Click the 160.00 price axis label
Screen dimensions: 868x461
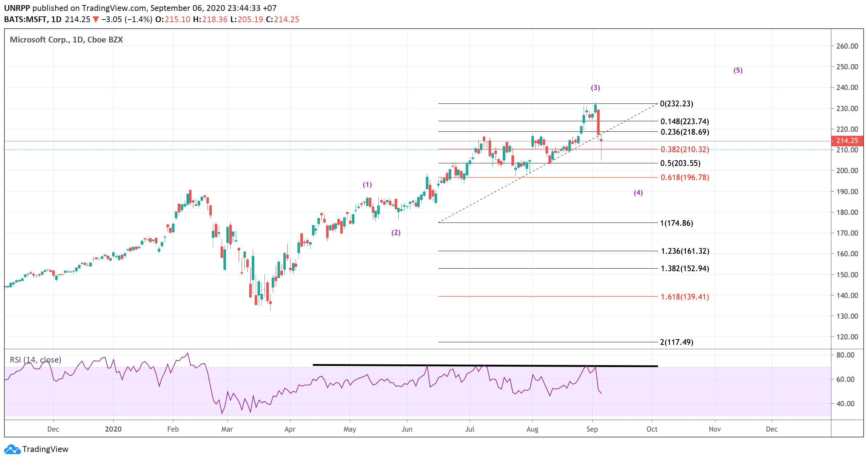(x=847, y=254)
